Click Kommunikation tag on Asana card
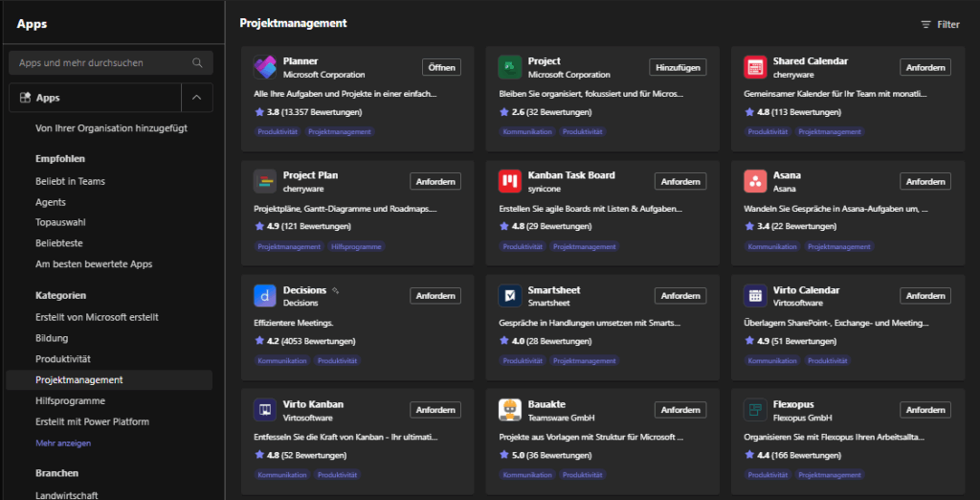 pyautogui.click(x=772, y=246)
